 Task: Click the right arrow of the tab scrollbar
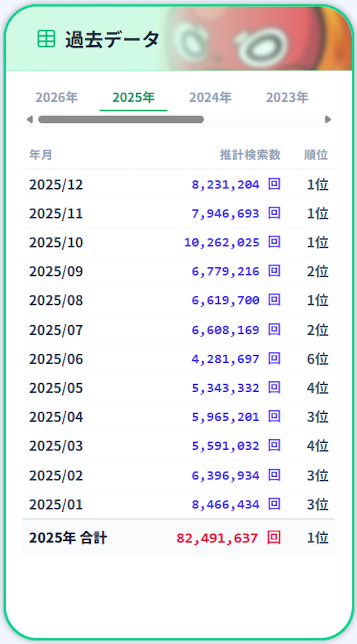click(328, 119)
